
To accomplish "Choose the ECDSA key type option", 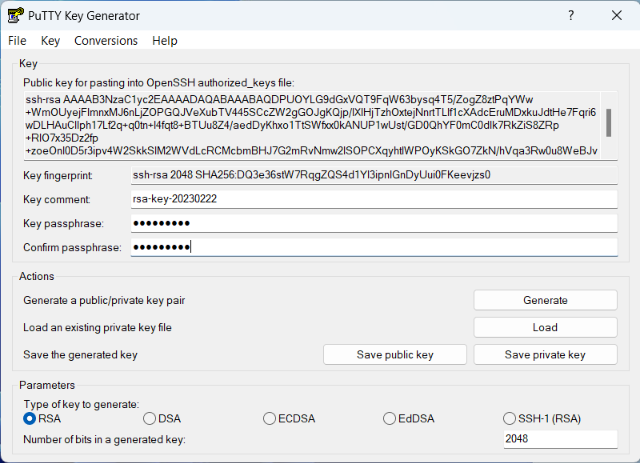I will coord(269,418).
